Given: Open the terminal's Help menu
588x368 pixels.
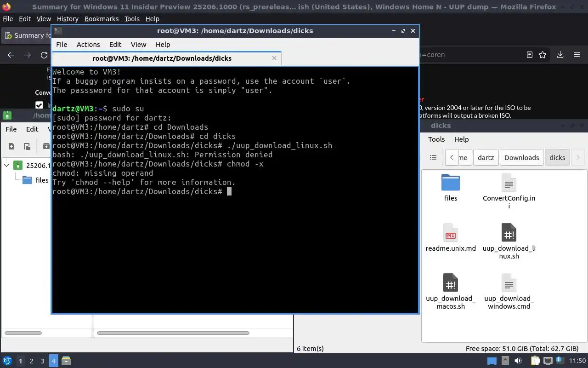Looking at the screenshot, I should click(163, 45).
